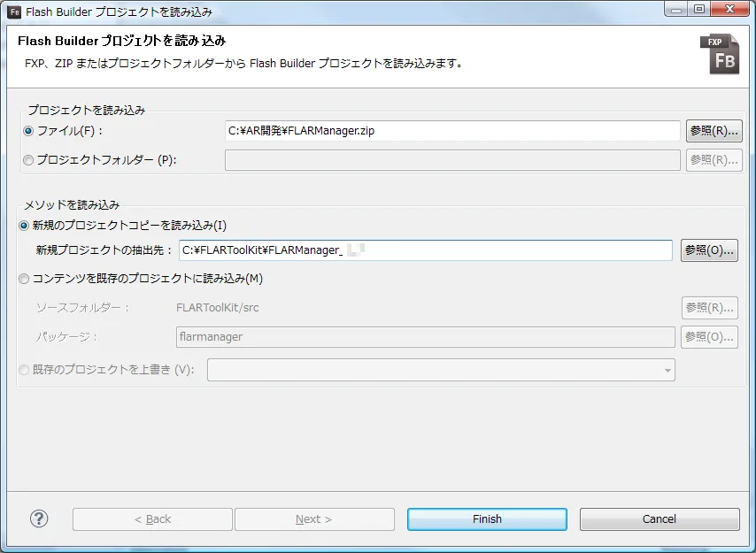Viewport: 756px width, 553px height.
Task: Click the help question mark icon
Action: 39,518
